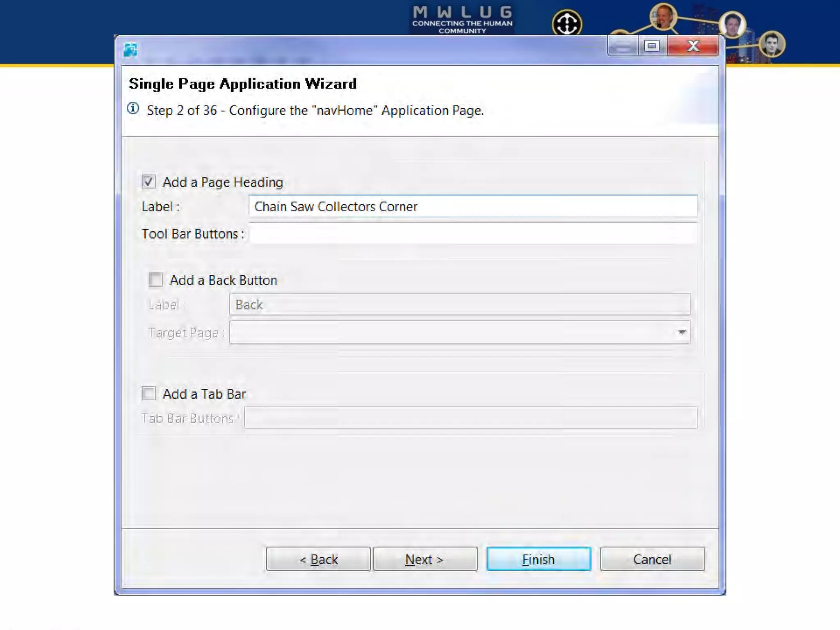Click the middle presenter portrait in banner
The image size is (840, 630).
(732, 25)
